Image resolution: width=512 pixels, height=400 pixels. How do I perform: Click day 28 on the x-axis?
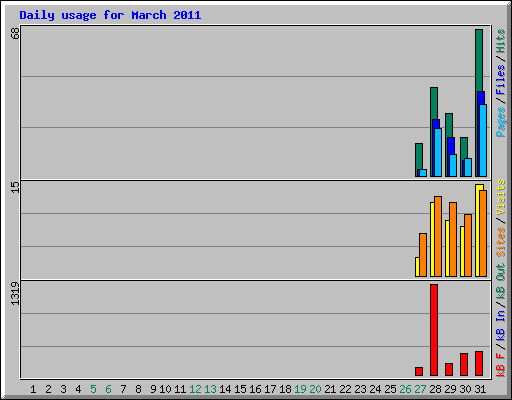pyautogui.click(x=435, y=389)
